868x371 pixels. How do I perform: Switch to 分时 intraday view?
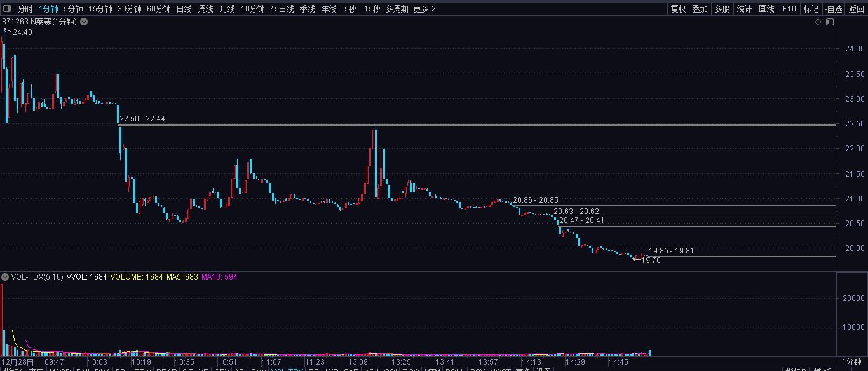pos(25,9)
